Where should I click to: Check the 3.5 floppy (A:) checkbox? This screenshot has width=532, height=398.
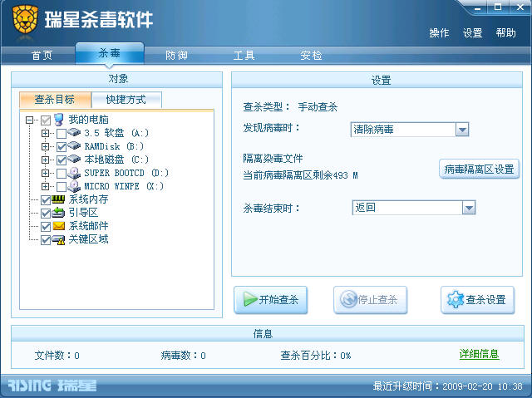[62, 133]
